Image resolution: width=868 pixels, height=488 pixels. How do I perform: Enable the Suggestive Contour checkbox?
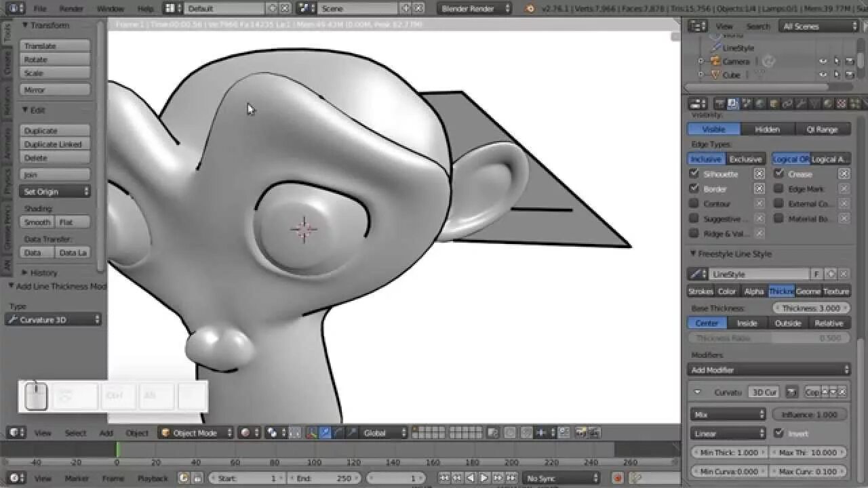pos(694,219)
